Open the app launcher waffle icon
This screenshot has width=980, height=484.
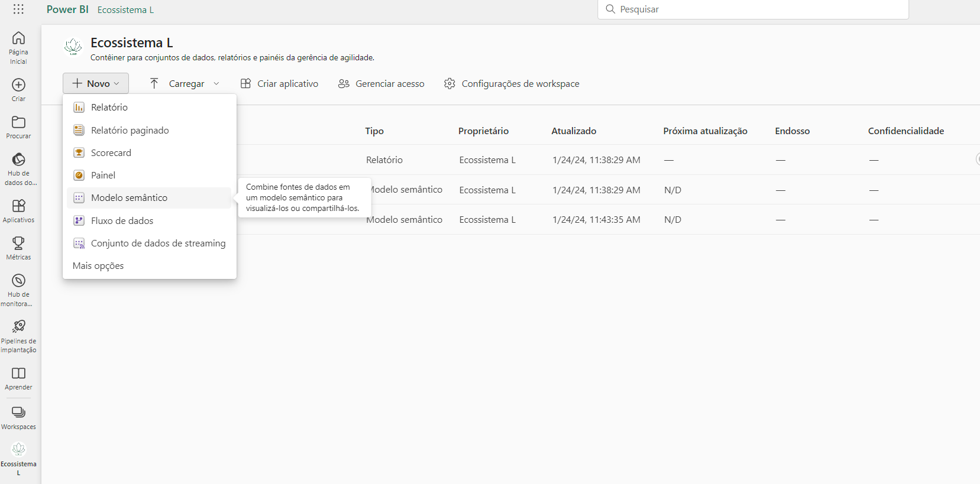point(18,9)
